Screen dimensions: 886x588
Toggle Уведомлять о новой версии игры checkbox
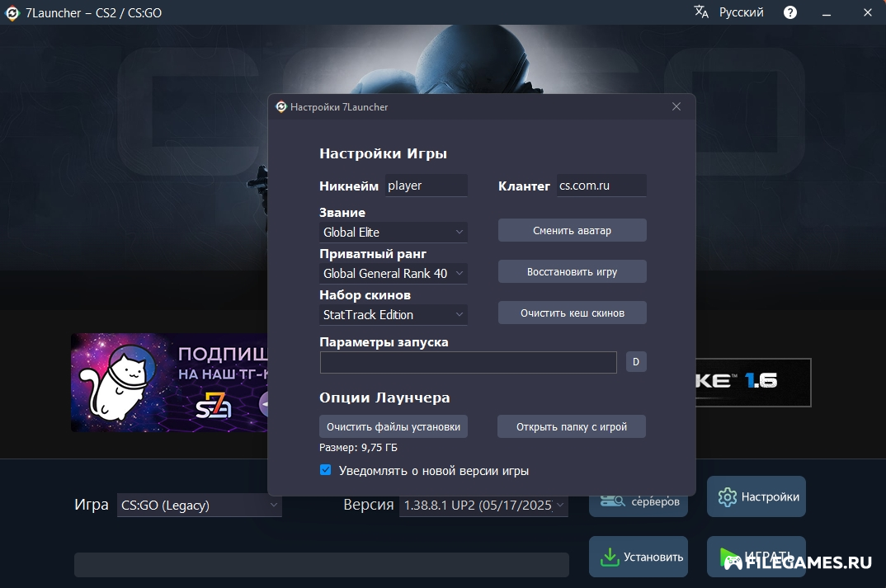pyautogui.click(x=326, y=470)
